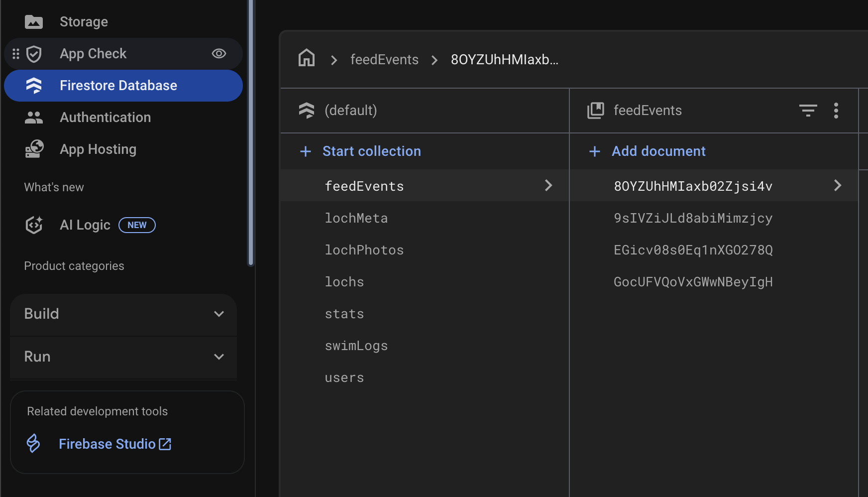
Task: Go to database root via home icon
Action: click(x=307, y=58)
